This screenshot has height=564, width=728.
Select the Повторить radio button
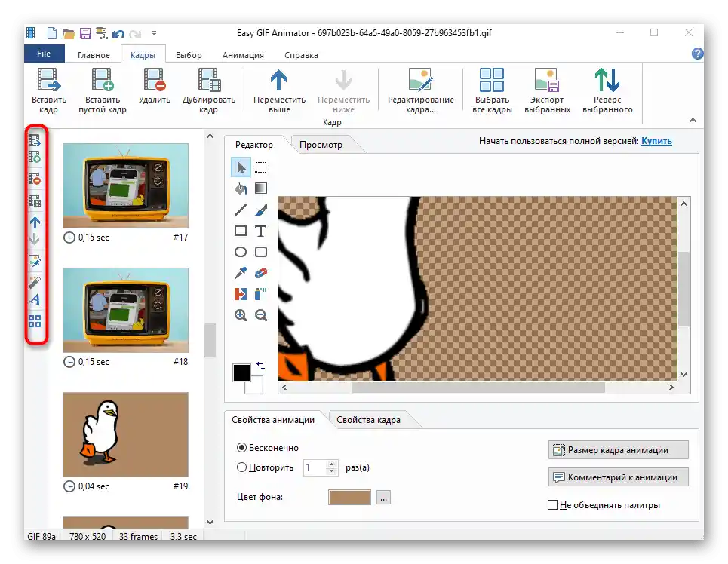coord(241,467)
